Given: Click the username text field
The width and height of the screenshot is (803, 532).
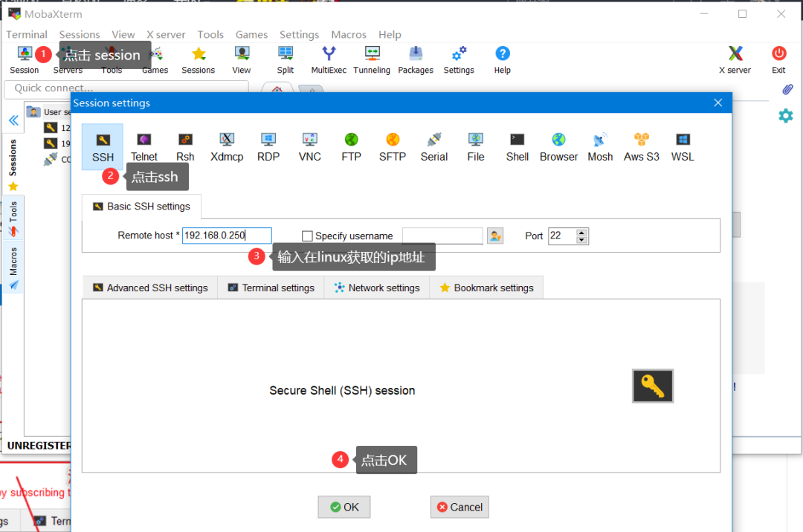Looking at the screenshot, I should pos(442,236).
